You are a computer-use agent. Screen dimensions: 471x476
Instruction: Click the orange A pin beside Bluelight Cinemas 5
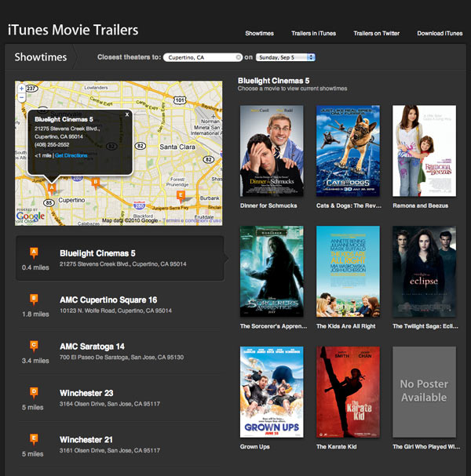pyautogui.click(x=33, y=253)
